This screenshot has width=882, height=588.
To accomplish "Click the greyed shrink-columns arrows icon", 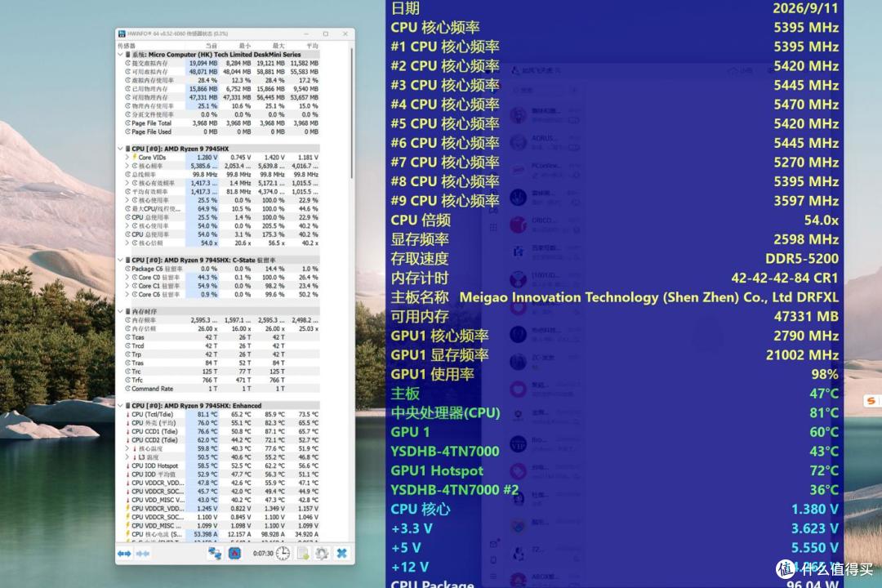I will pyautogui.click(x=142, y=554).
